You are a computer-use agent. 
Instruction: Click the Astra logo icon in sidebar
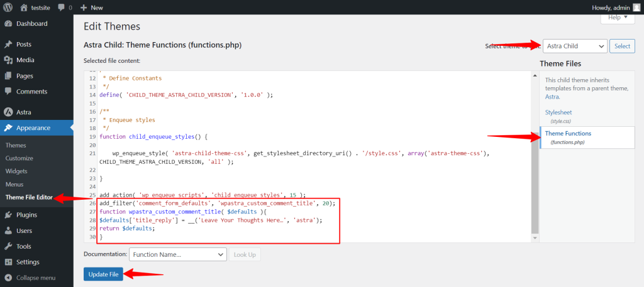tap(8, 112)
